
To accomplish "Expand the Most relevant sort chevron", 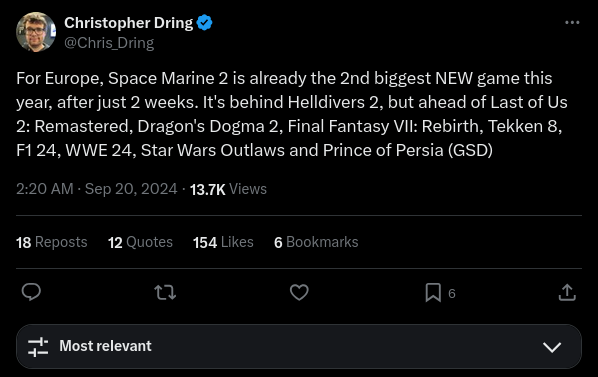I will point(551,347).
